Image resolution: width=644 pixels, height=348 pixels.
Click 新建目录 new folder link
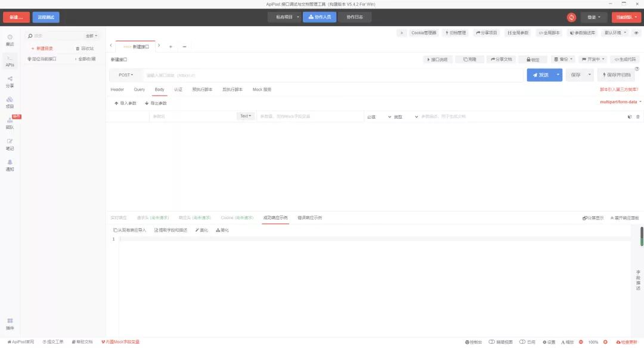coord(42,48)
